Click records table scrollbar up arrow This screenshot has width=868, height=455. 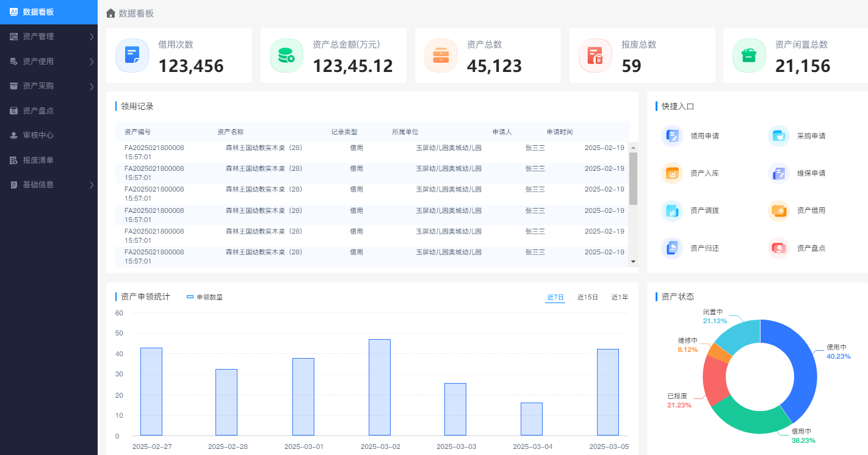tap(633, 148)
